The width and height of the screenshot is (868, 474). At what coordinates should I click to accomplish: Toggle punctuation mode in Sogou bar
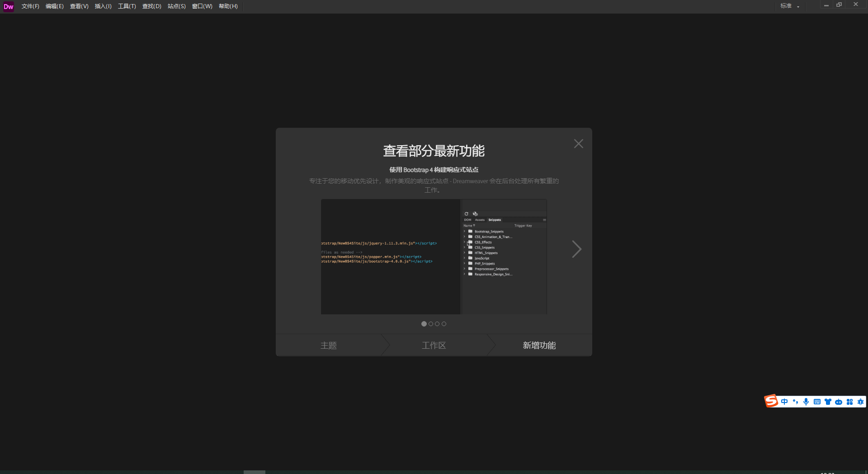795,402
